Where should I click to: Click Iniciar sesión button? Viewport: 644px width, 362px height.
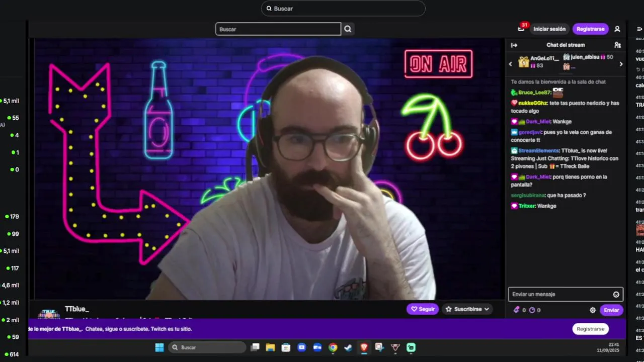[549, 29]
